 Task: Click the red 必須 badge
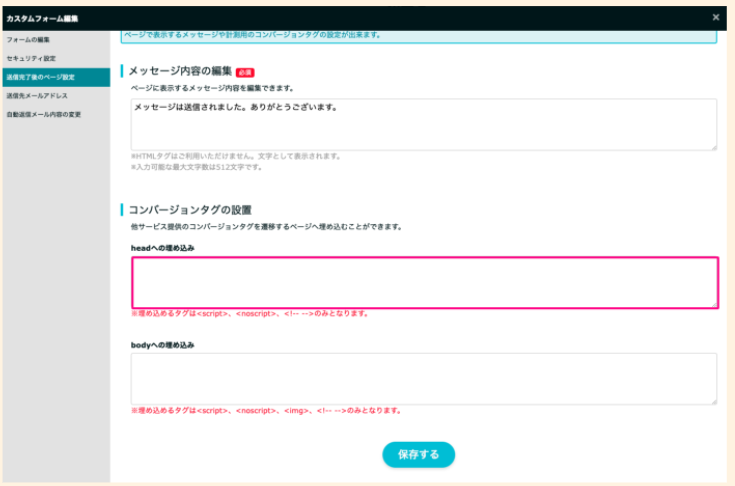(x=246, y=72)
